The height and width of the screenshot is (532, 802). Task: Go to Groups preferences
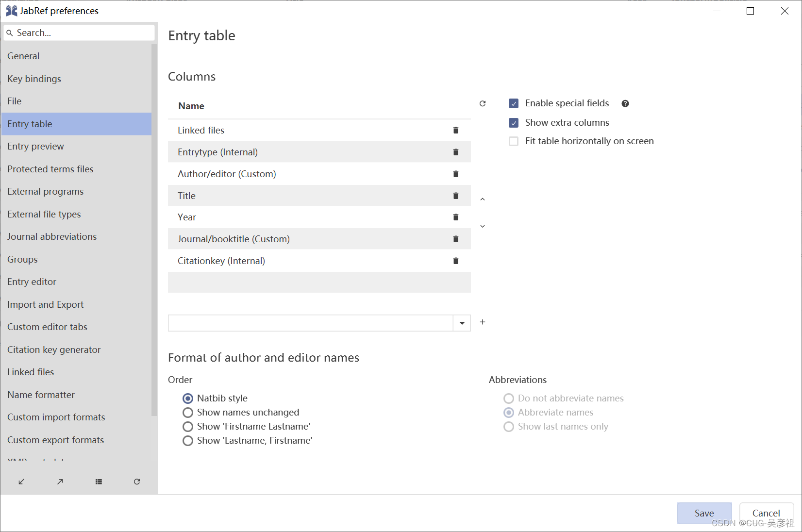pos(76,259)
